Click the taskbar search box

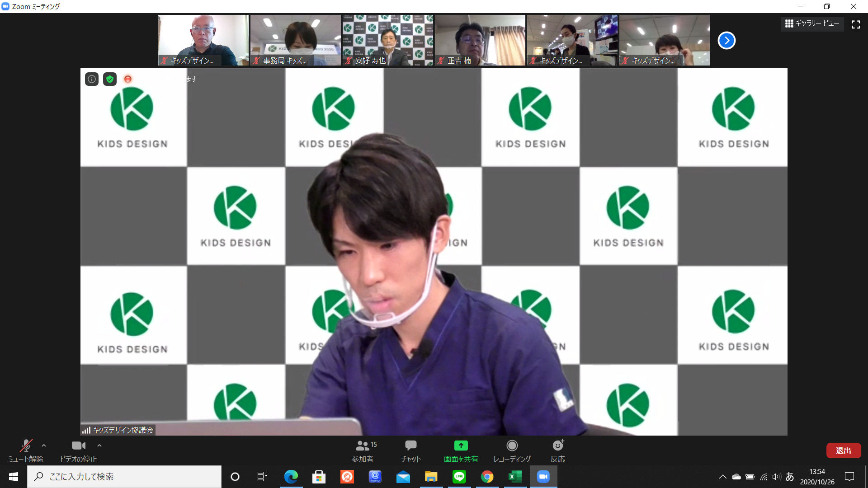point(124,477)
